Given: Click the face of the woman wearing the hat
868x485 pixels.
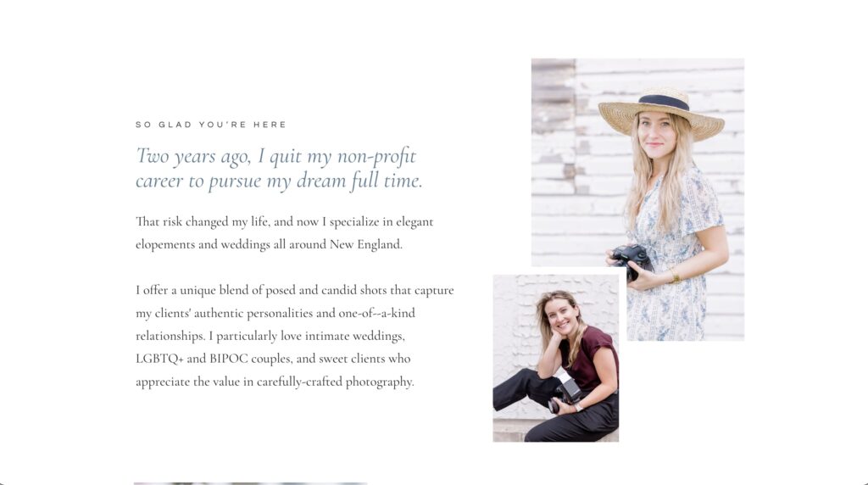Looking at the screenshot, I should 654,134.
